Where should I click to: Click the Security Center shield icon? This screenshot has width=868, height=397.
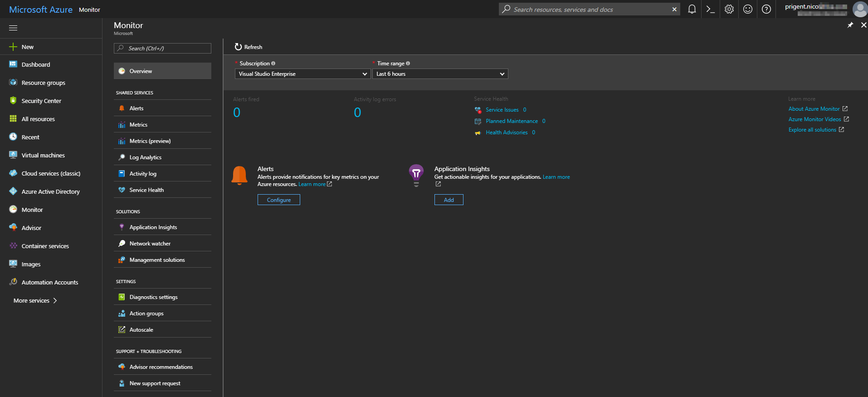(13, 101)
